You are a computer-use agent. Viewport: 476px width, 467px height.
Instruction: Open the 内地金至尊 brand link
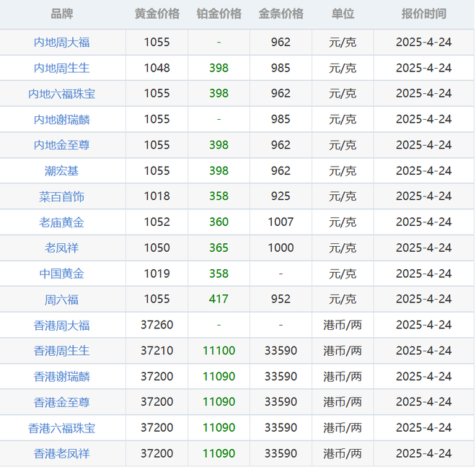(x=61, y=145)
